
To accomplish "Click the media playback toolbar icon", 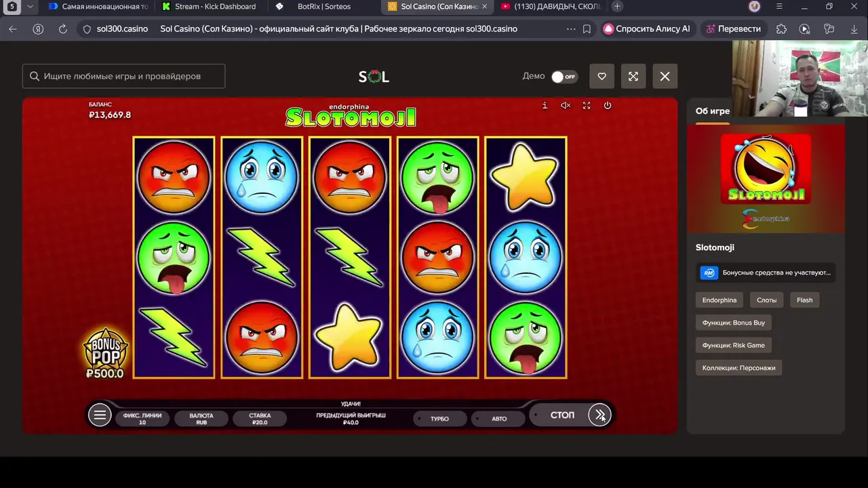I will tap(804, 29).
